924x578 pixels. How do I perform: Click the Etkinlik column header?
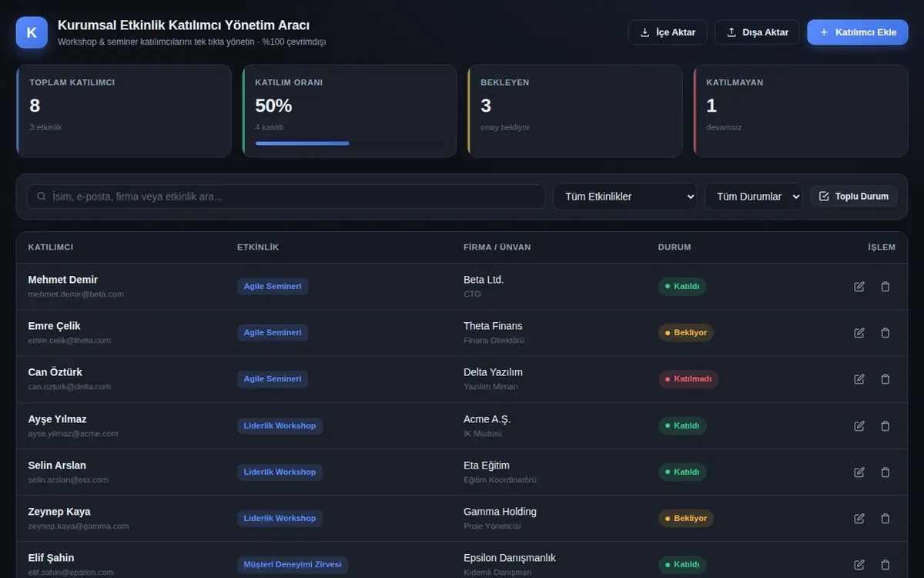[x=258, y=247]
